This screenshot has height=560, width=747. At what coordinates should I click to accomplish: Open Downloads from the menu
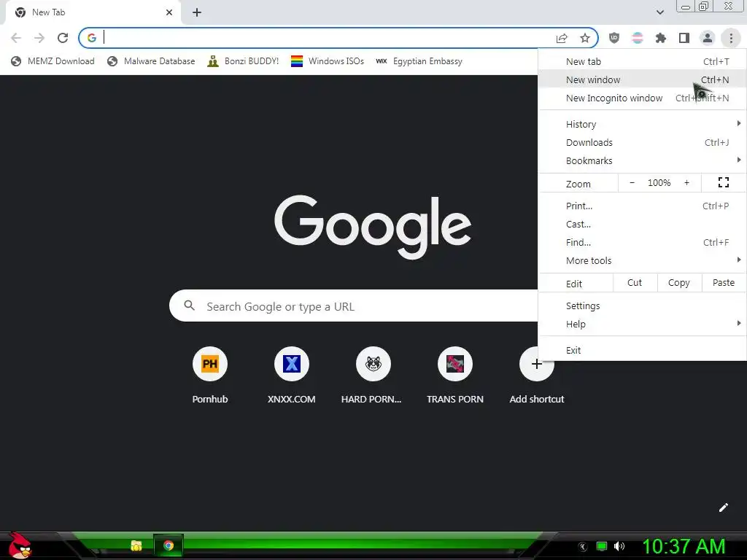(x=642, y=142)
